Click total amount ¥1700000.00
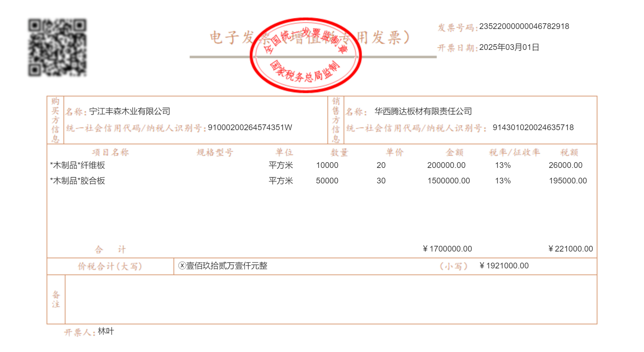Image resolution: width=644 pixels, height=352 pixels. [447, 249]
